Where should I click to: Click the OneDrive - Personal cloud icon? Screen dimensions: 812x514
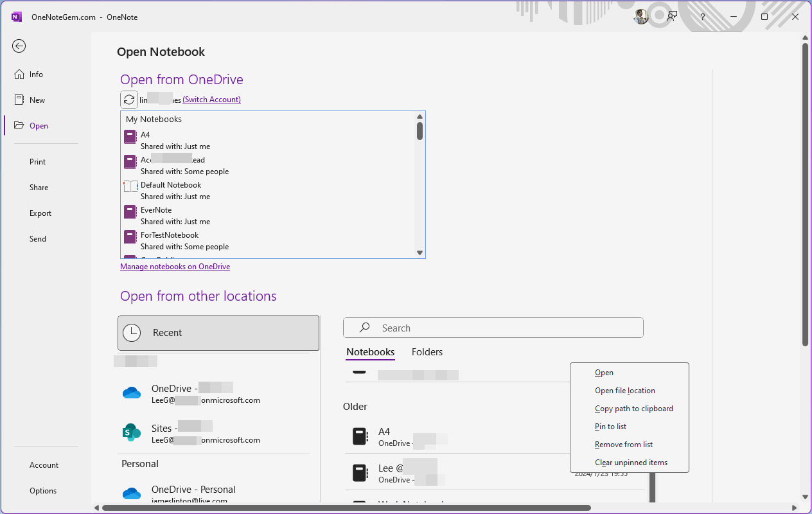click(x=132, y=493)
